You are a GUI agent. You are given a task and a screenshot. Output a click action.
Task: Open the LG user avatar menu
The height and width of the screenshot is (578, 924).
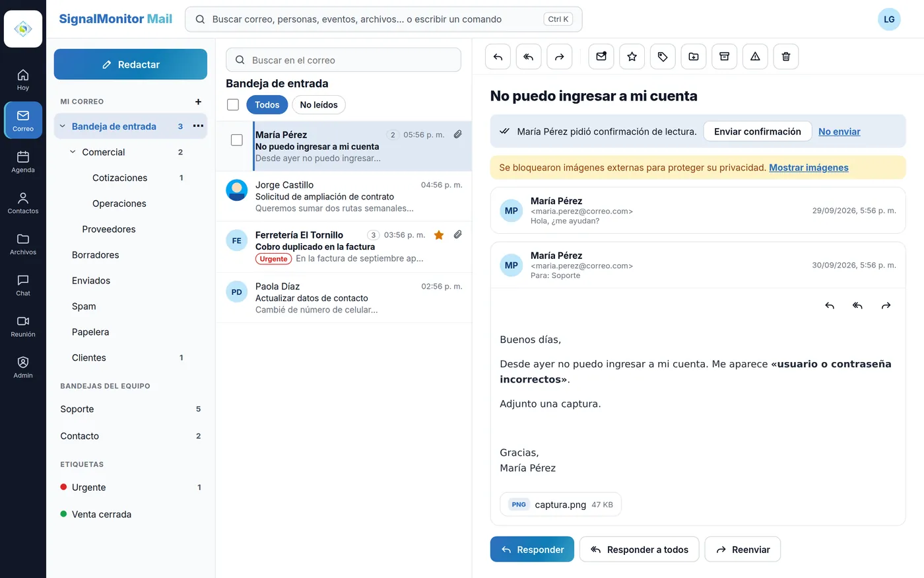click(889, 19)
